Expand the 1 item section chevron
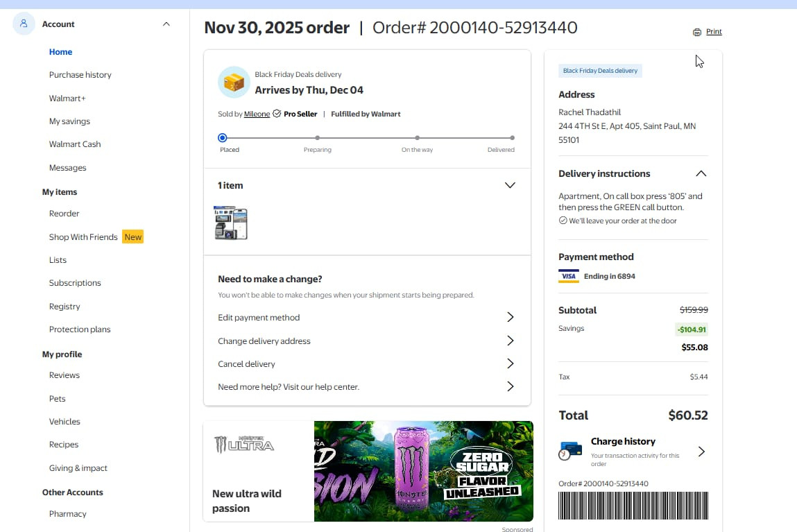 click(510, 185)
